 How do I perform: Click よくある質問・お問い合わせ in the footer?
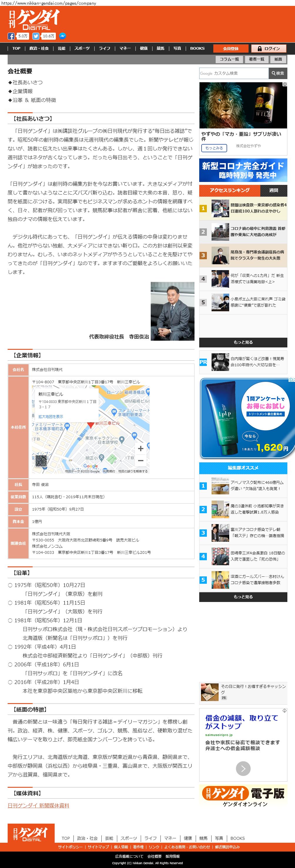click(x=187, y=847)
